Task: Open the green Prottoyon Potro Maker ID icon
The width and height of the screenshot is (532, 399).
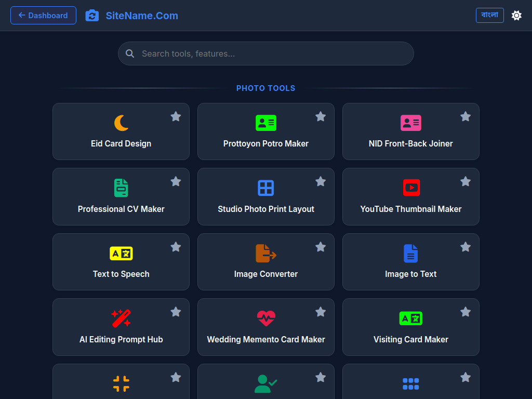Action: tap(266, 123)
